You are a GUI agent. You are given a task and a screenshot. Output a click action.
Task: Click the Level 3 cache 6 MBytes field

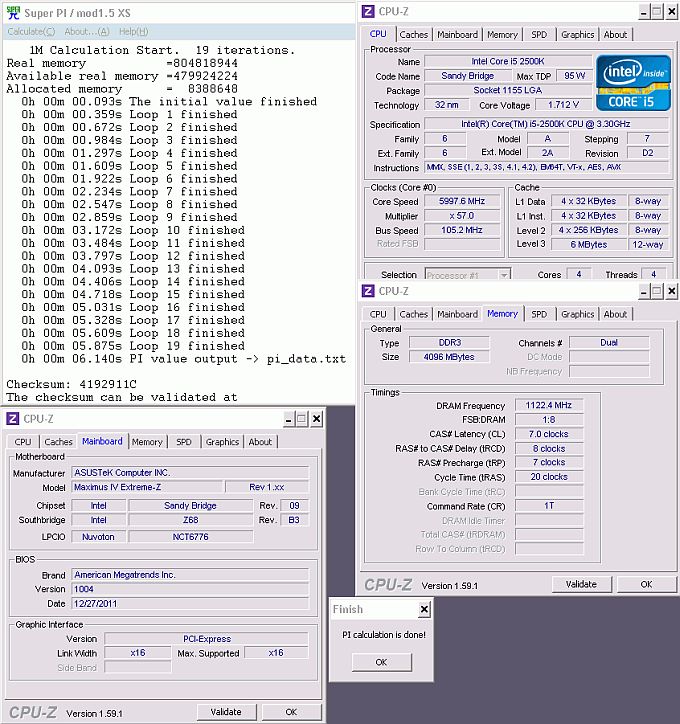coord(589,244)
